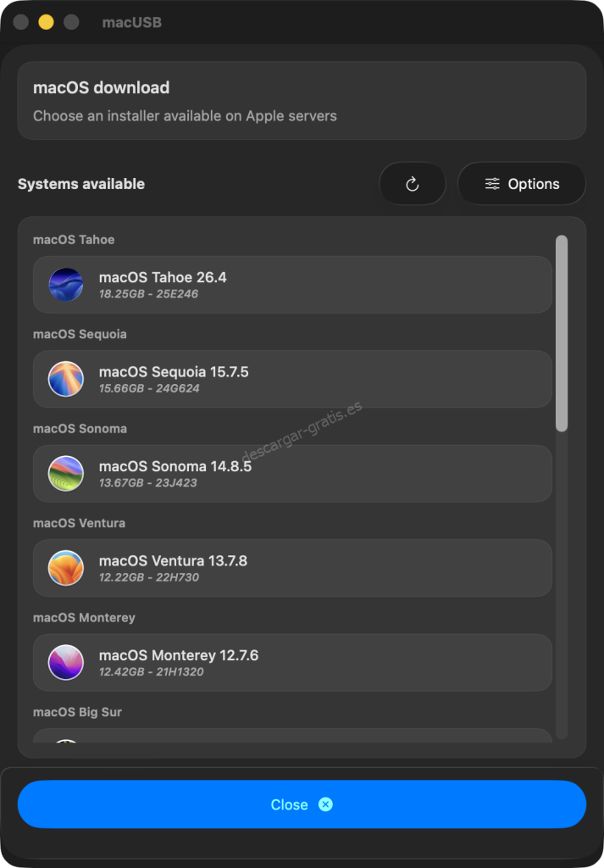
Task: Click the blue Close button
Action: click(x=302, y=804)
